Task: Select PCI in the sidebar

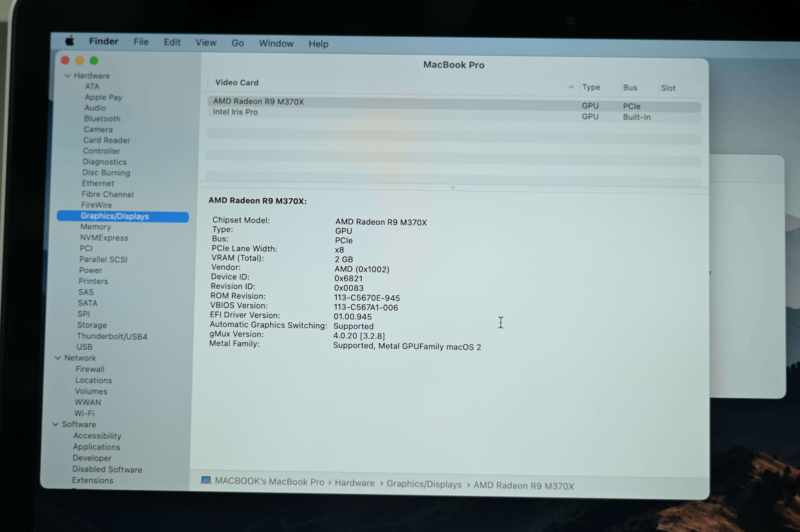Action: [x=86, y=249]
